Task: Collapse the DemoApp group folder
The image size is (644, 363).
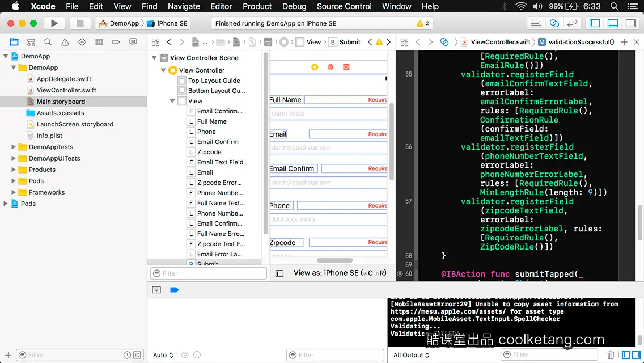Action: coord(14,67)
